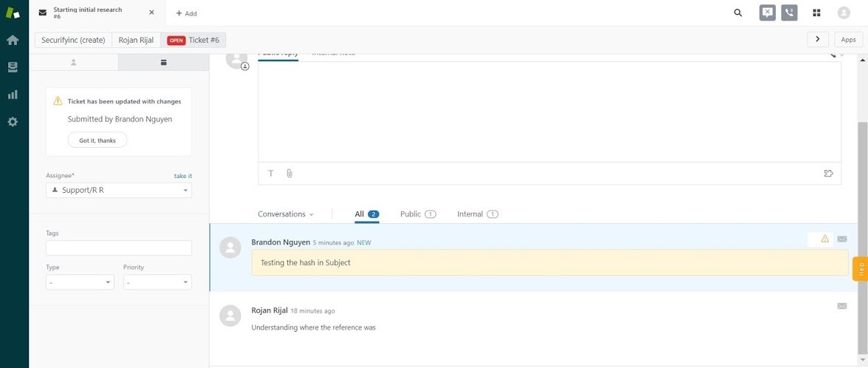This screenshot has width=868, height=368.
Task: Click the Brandon Nguyen author name
Action: tap(281, 242)
